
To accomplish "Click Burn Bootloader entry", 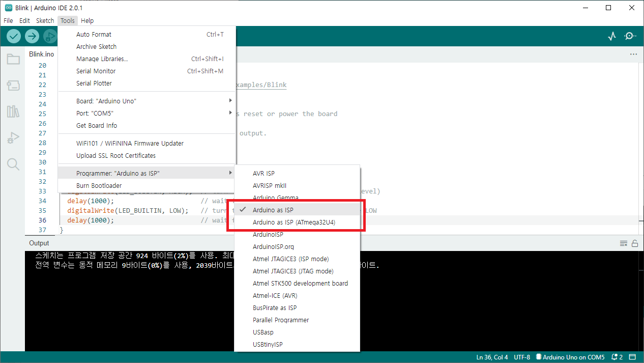I will [x=147, y=186].
